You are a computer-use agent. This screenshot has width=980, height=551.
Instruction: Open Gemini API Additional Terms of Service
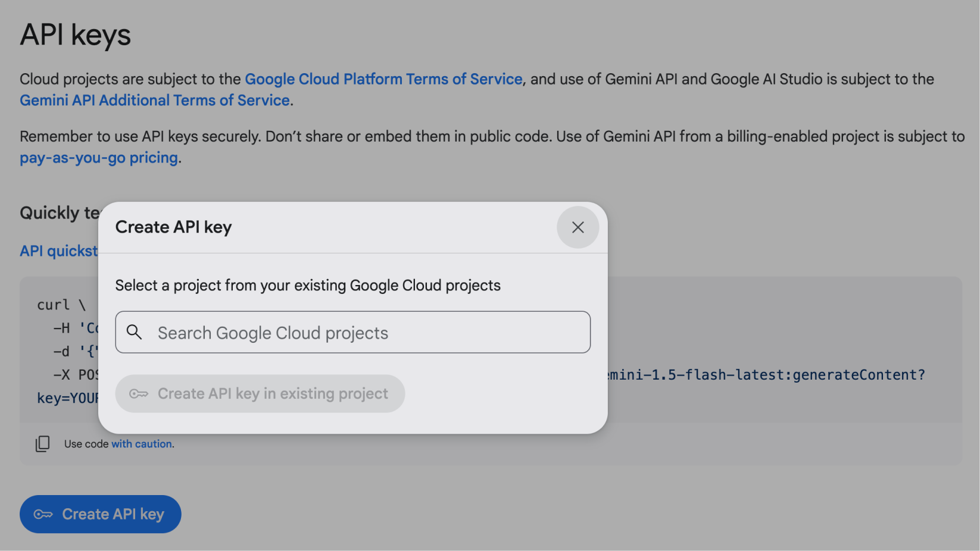pos(155,101)
